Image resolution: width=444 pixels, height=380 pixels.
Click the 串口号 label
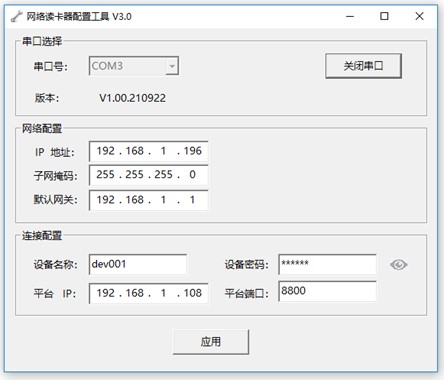pyautogui.click(x=51, y=66)
